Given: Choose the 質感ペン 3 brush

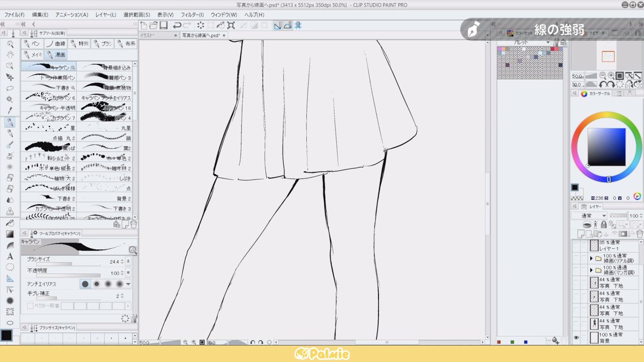Looking at the screenshot, I should (x=104, y=77).
